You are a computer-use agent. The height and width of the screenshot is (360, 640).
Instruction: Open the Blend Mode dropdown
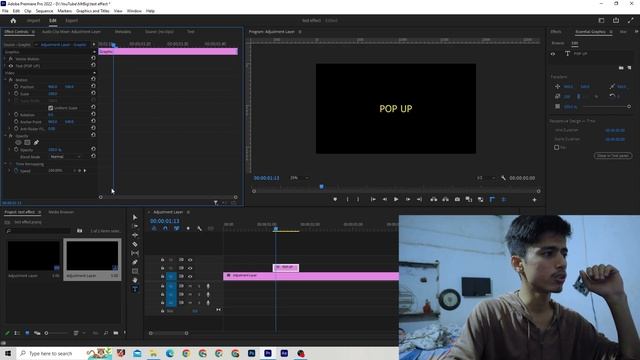pyautogui.click(x=65, y=156)
